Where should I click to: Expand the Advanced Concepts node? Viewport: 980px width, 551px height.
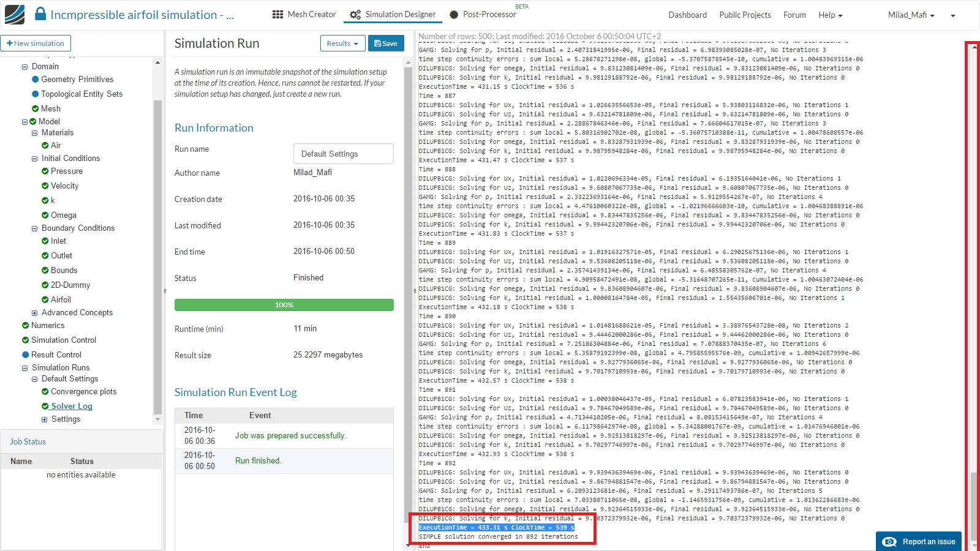[x=35, y=313]
